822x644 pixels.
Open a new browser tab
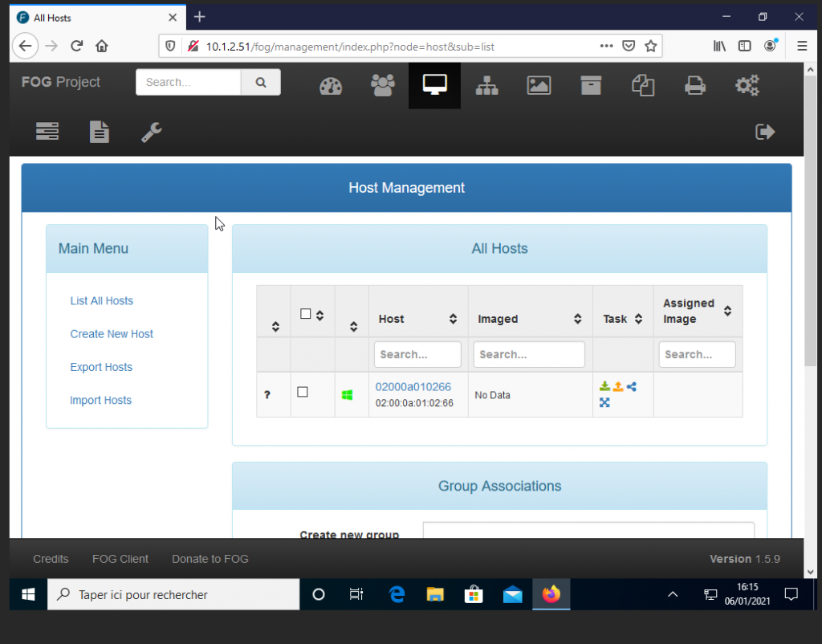click(x=199, y=17)
